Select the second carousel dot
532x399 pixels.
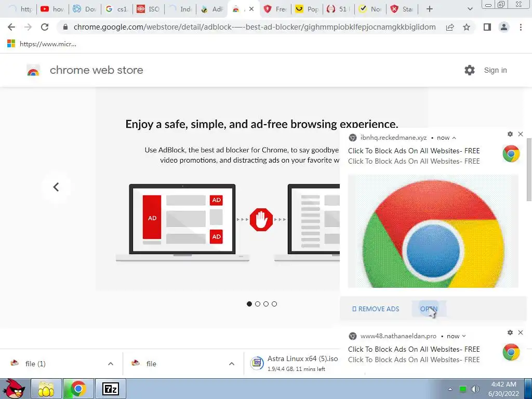point(258,304)
